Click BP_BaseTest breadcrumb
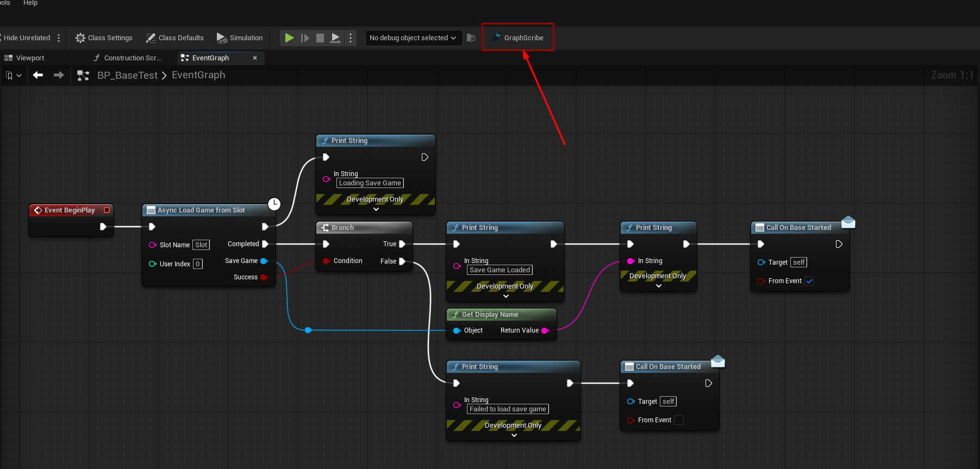 [x=127, y=75]
